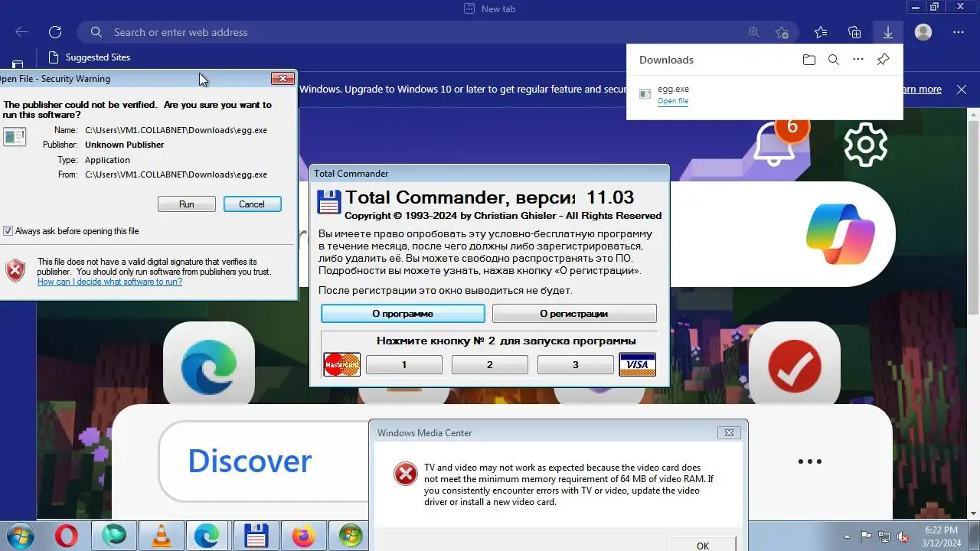Open the Windows Start orb

[x=19, y=536]
